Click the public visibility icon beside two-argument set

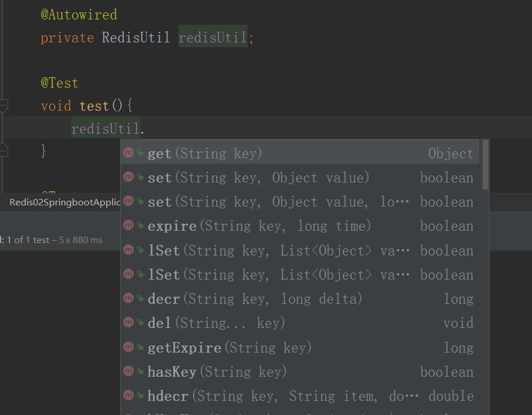pos(140,178)
